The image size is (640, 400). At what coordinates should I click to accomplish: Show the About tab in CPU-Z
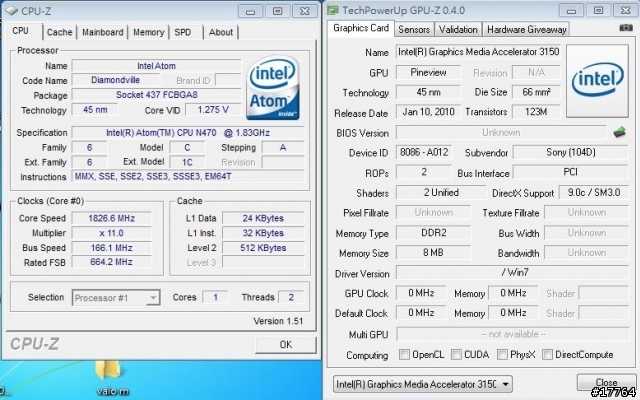pos(221,32)
